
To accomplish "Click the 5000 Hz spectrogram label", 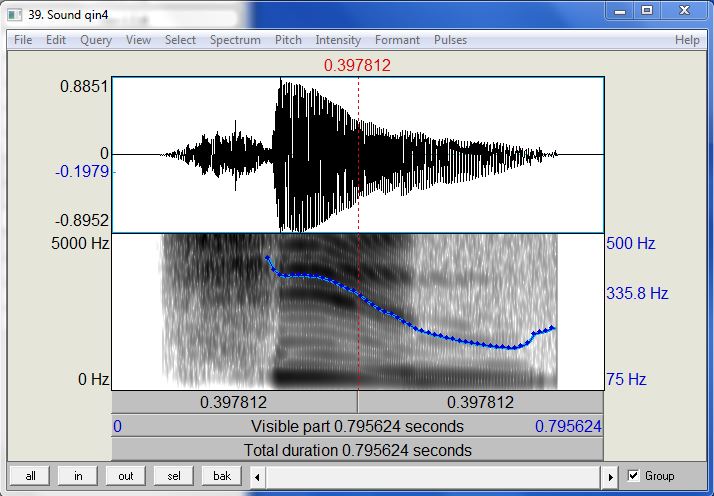I will 80,243.
